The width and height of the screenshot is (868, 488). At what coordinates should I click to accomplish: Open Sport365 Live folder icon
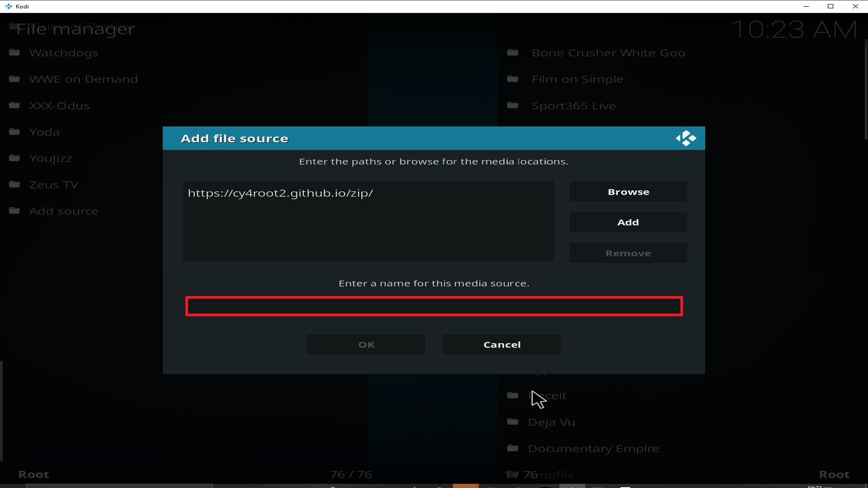click(513, 105)
